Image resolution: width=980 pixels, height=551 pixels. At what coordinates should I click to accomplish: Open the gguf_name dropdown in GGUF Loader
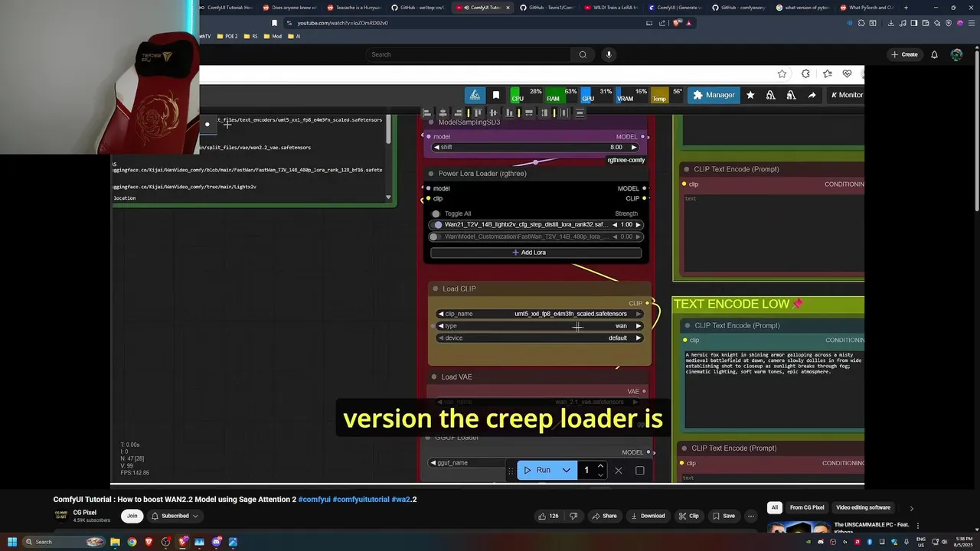(467, 463)
